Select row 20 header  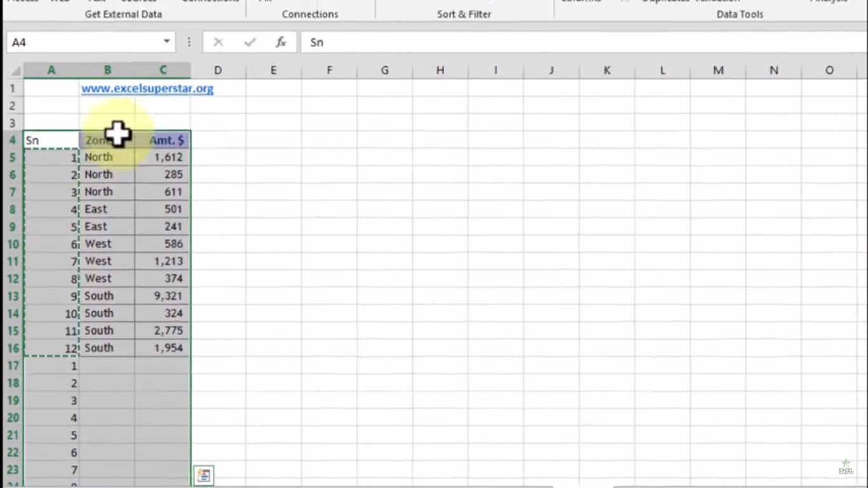tap(13, 418)
